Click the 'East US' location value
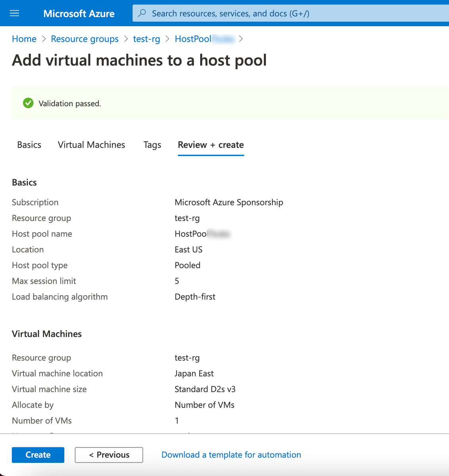The image size is (449, 476). pos(189,250)
